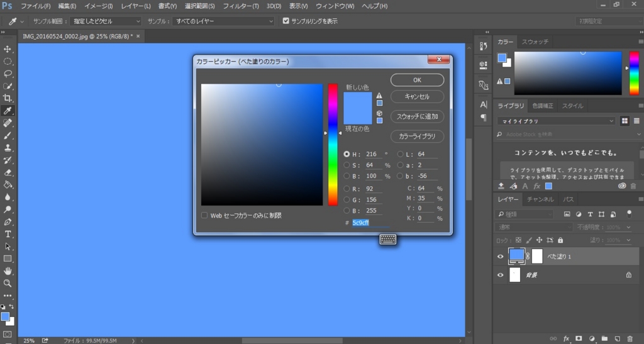Image resolution: width=644 pixels, height=344 pixels.
Task: Switch to the 色調補正 tab
Action: [x=543, y=106]
